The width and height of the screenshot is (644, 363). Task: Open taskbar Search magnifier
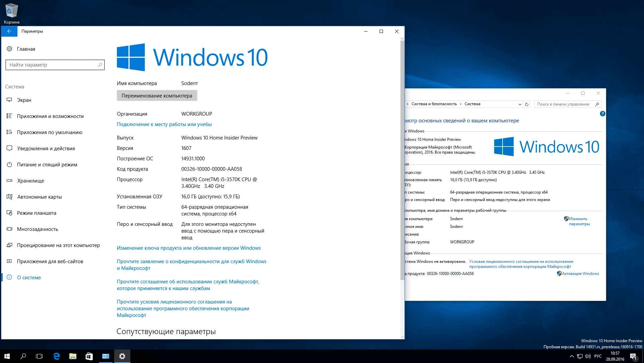pos(23,356)
